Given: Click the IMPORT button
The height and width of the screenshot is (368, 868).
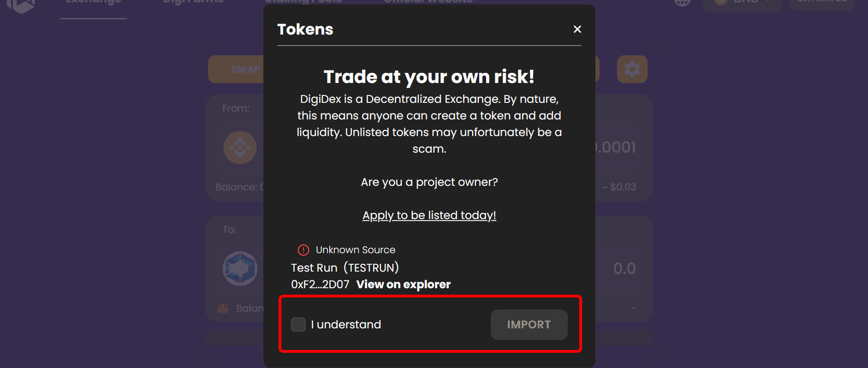Looking at the screenshot, I should 529,325.
